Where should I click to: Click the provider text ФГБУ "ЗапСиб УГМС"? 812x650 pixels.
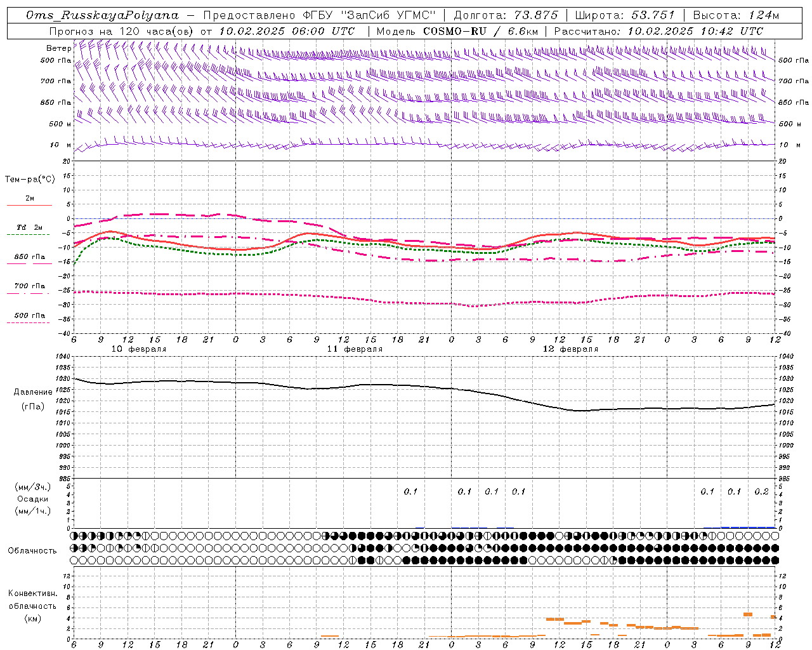368,15
